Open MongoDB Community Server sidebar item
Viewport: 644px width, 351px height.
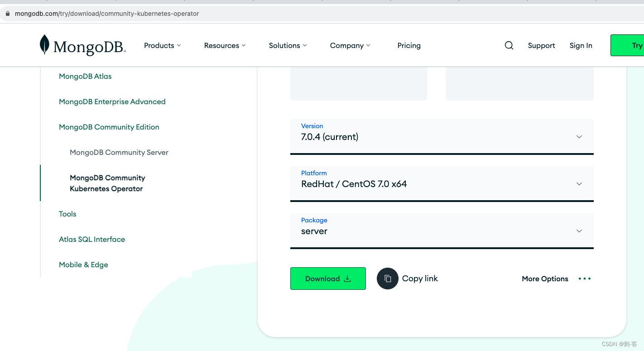click(119, 152)
